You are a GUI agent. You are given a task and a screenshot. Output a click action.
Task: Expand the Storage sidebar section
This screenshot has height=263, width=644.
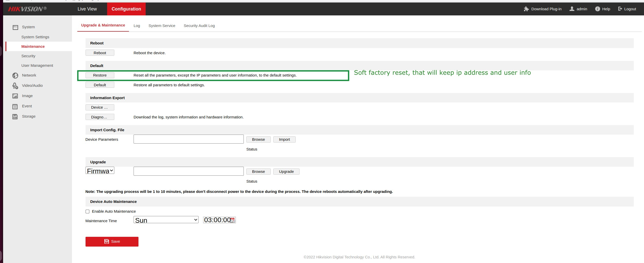29,116
